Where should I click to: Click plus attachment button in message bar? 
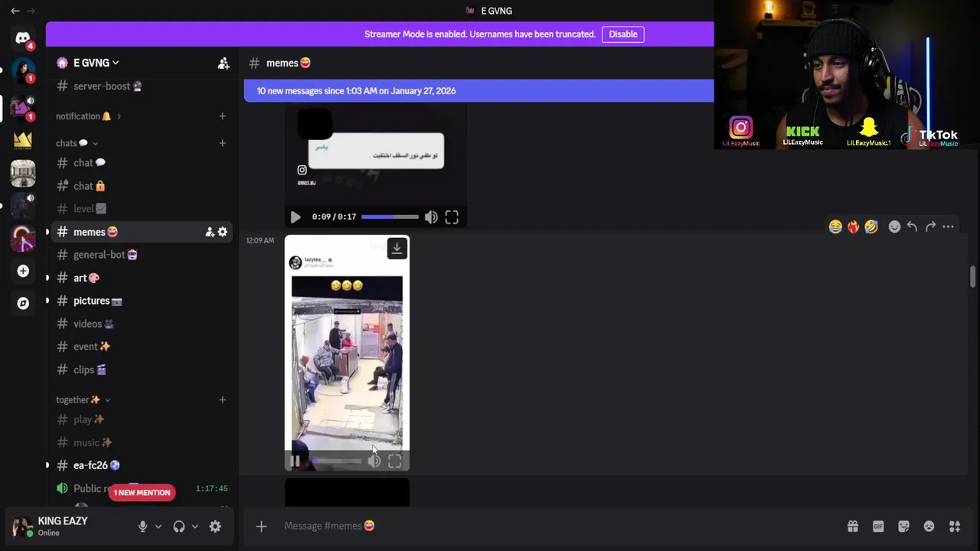(x=261, y=526)
